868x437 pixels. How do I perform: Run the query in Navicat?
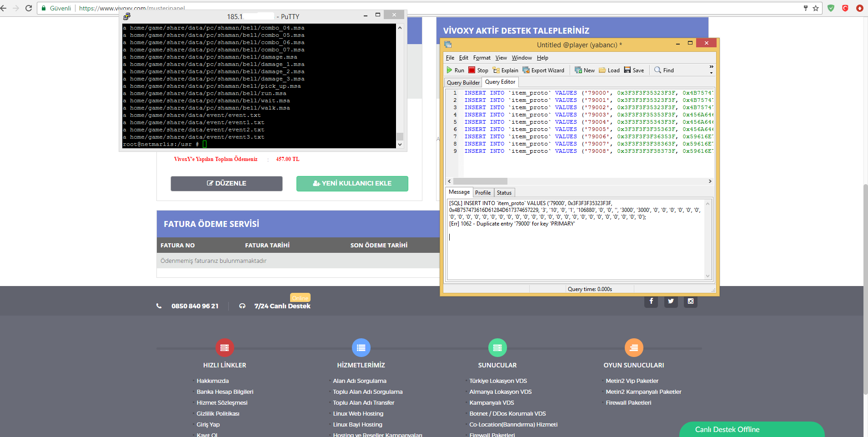click(455, 70)
